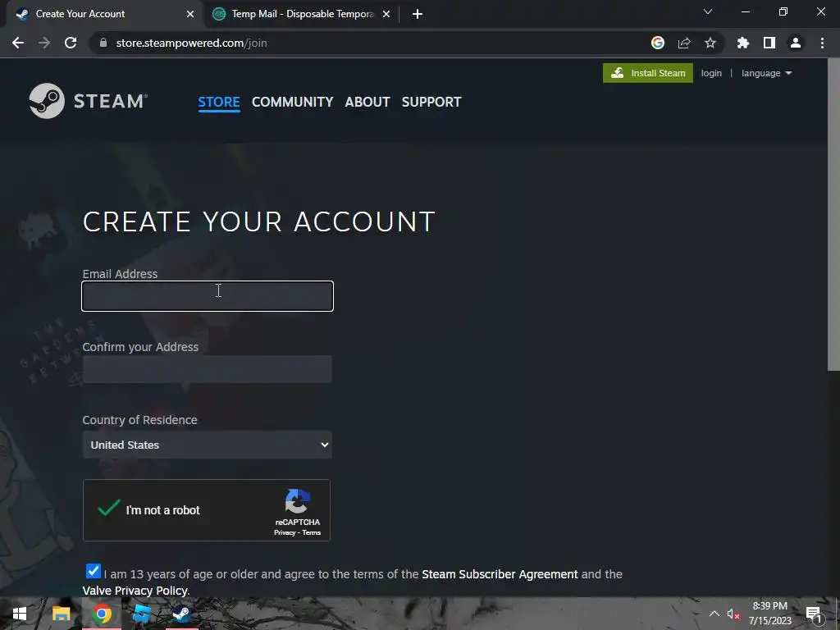Open the Valve Privacy Policy link
Image resolution: width=840 pixels, height=630 pixels.
pyautogui.click(x=135, y=591)
